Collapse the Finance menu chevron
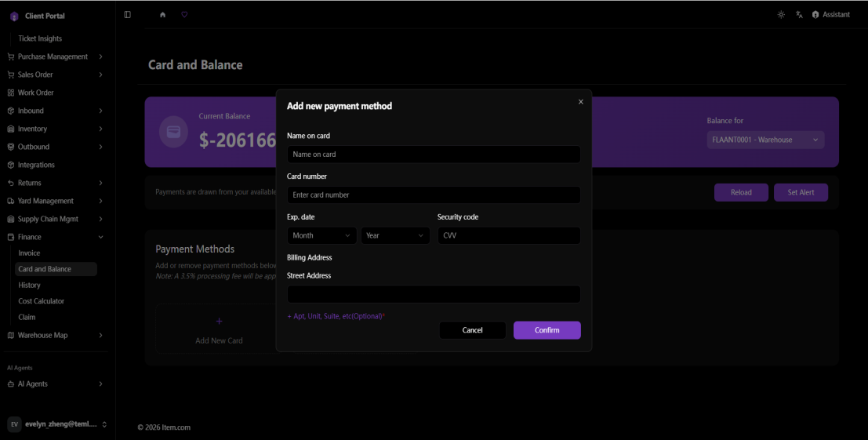 coord(100,237)
